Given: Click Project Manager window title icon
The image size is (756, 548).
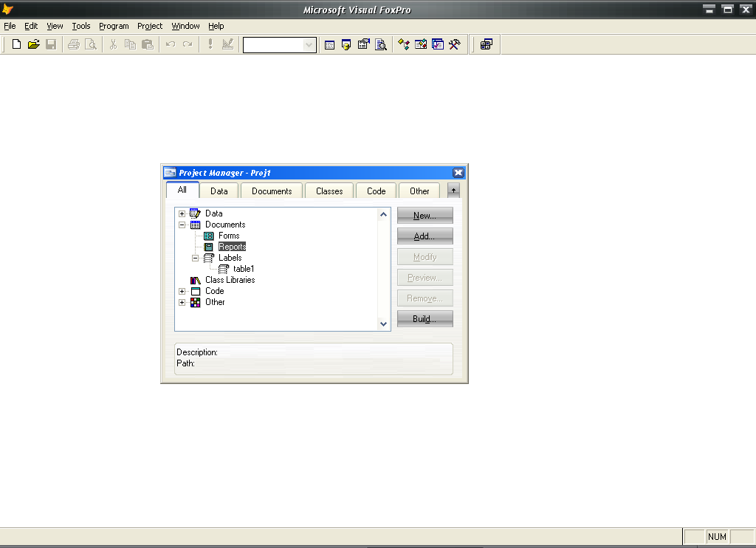Looking at the screenshot, I should 170,172.
